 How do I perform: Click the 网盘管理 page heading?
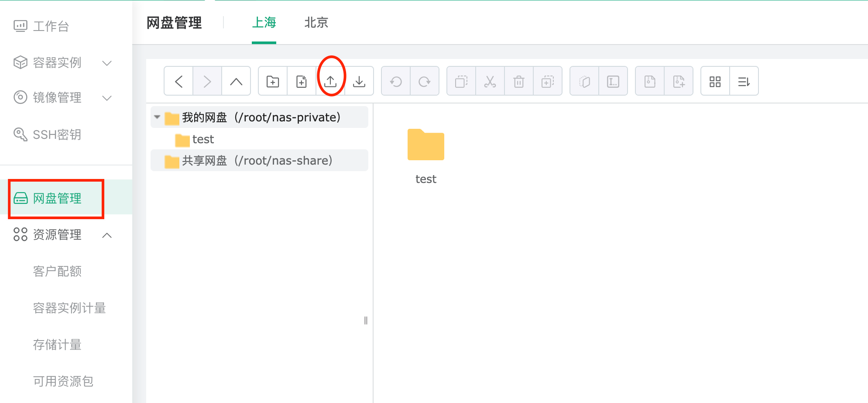coord(174,23)
